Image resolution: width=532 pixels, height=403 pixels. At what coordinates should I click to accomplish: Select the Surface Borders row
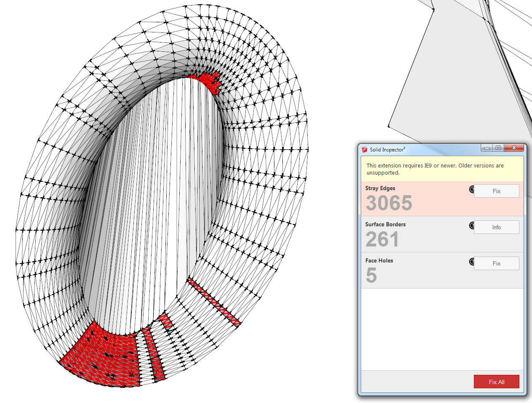click(442, 234)
